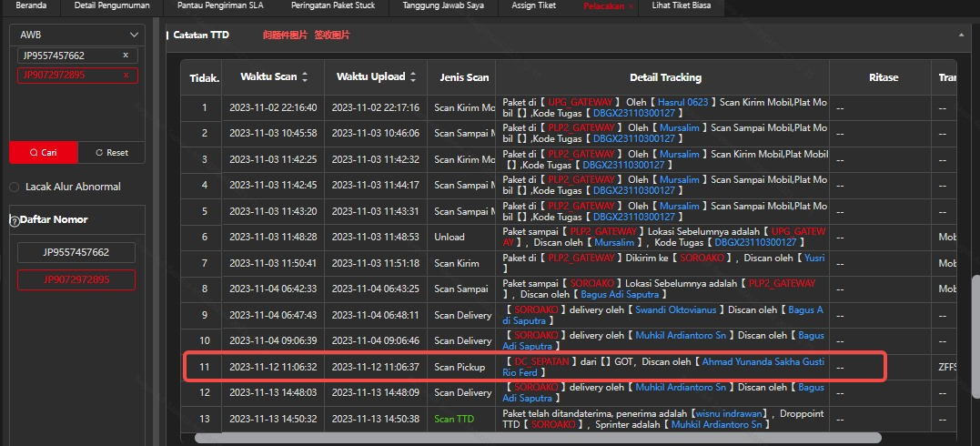Select JP9072972895 in Daftar Nomor list

[76, 279]
